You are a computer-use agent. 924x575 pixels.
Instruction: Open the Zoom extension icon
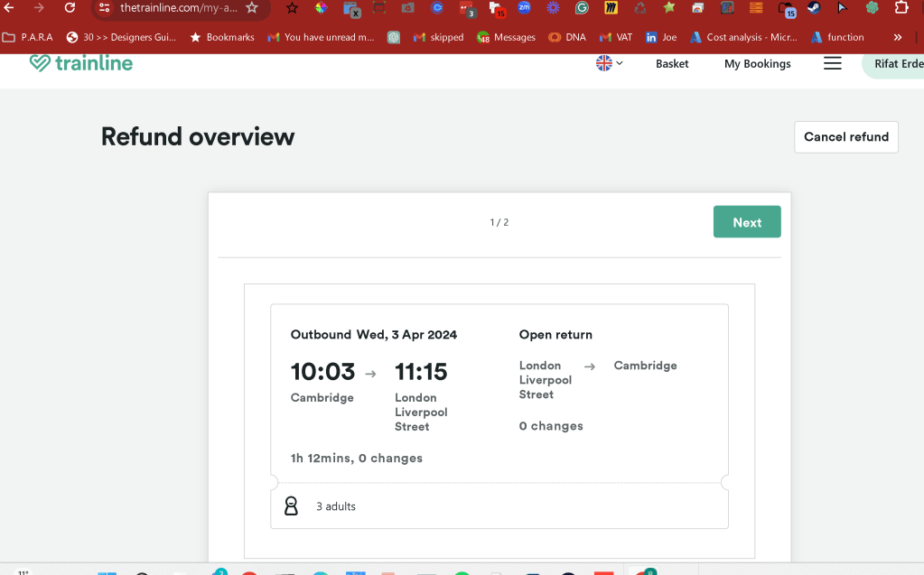click(524, 7)
